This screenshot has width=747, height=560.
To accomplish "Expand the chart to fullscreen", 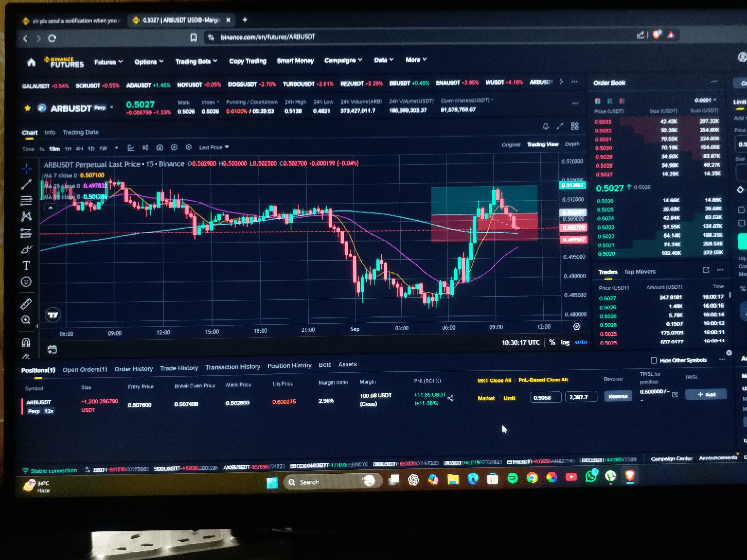I will pyautogui.click(x=560, y=126).
